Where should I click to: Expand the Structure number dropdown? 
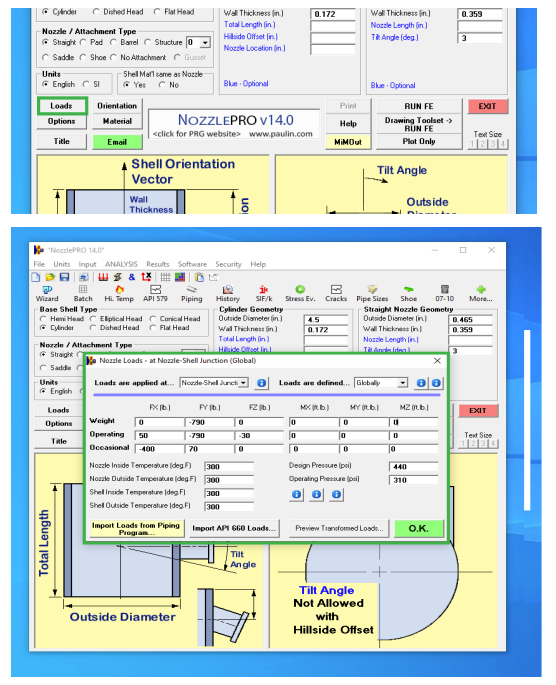(205, 42)
